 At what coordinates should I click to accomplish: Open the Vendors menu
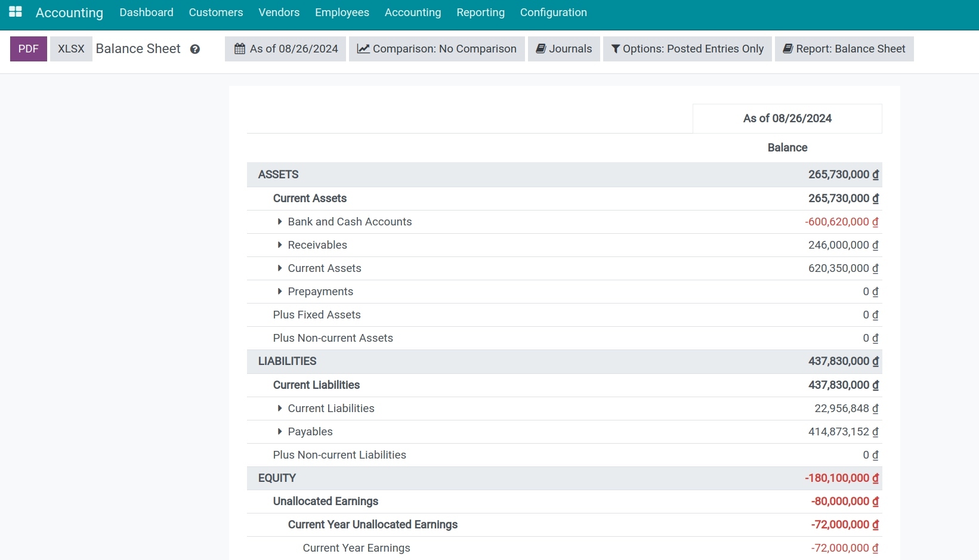[x=279, y=13]
